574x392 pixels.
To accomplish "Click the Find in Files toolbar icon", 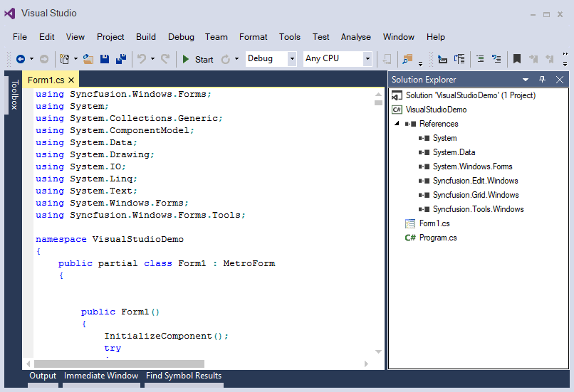I will point(407,59).
